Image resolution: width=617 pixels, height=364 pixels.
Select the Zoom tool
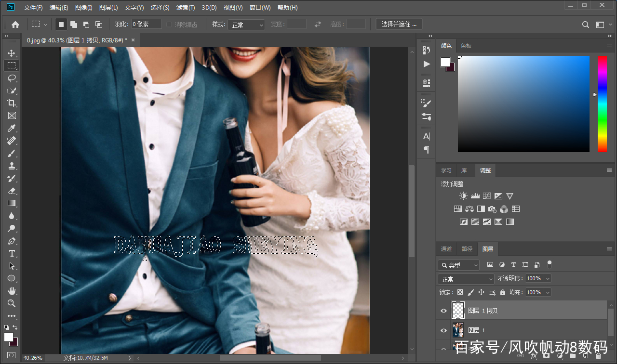pyautogui.click(x=12, y=303)
